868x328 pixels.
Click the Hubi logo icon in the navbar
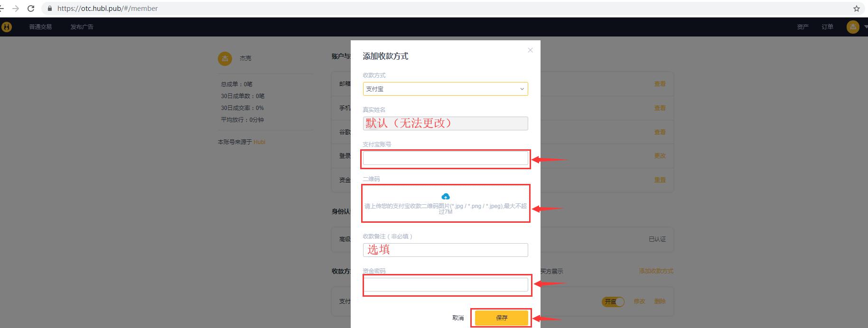tap(6, 27)
